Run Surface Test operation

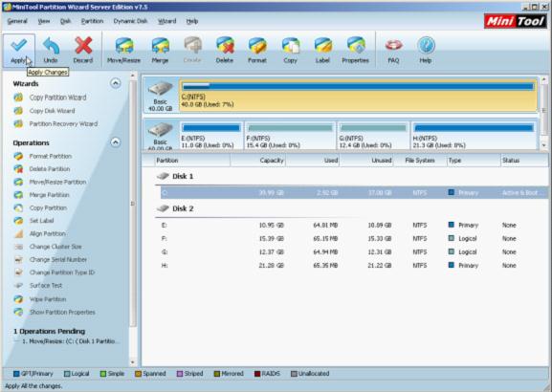point(46,285)
